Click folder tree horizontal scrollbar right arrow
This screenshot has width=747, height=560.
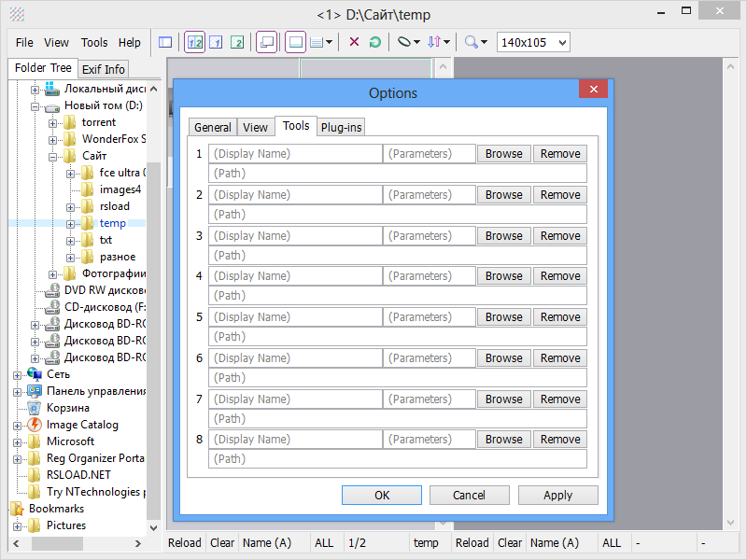click(138, 543)
